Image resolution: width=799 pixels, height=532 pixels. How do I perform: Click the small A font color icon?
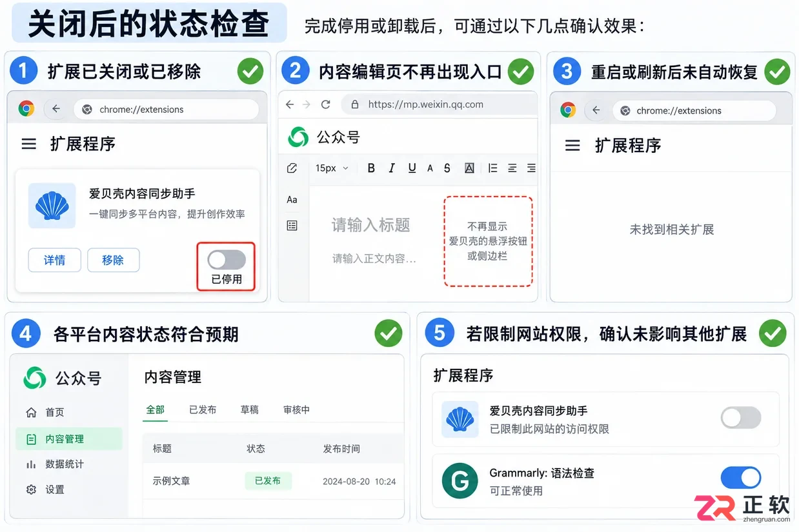tap(430, 168)
